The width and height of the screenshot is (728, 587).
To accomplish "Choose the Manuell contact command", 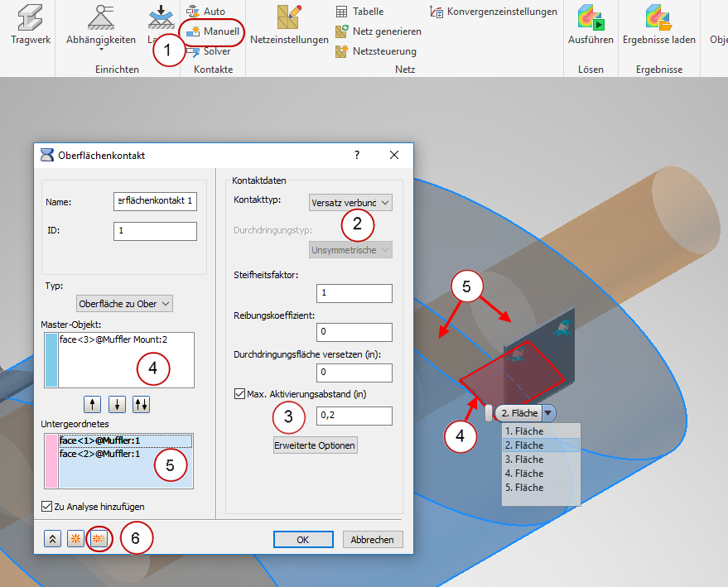I will (213, 31).
